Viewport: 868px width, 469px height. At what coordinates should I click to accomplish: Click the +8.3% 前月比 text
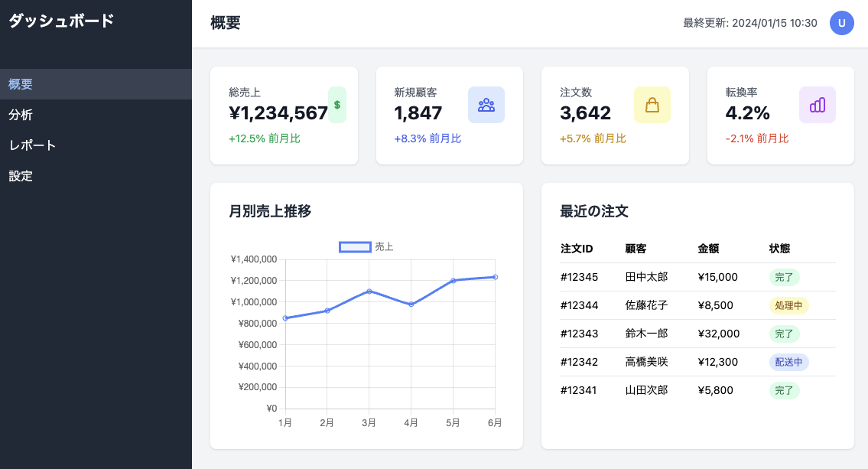(427, 138)
